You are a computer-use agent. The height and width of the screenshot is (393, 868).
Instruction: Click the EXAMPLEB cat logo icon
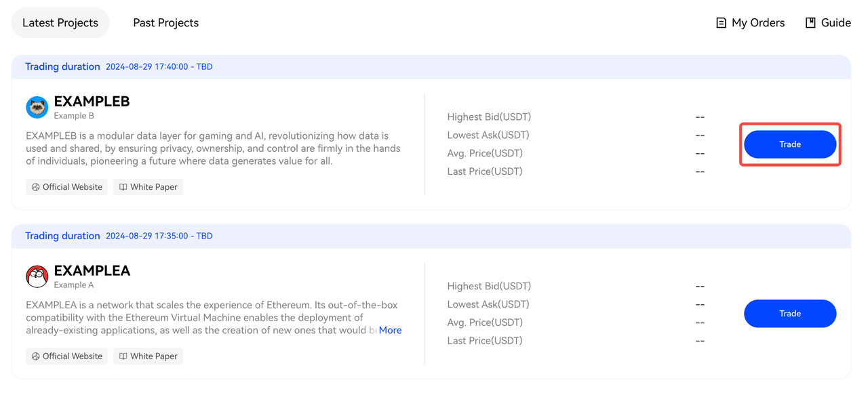(37, 107)
